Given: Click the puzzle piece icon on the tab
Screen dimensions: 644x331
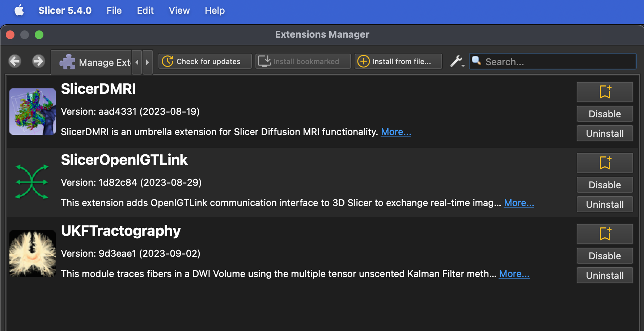Looking at the screenshot, I should [x=68, y=62].
